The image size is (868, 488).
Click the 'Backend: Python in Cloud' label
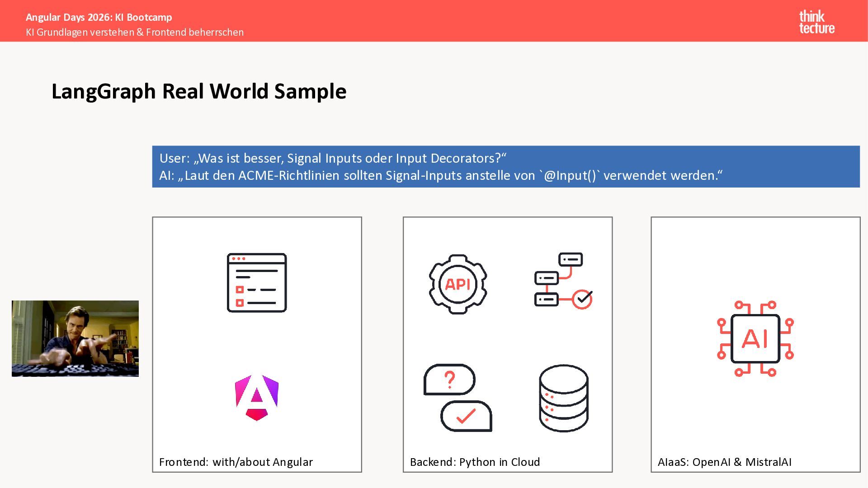[x=475, y=462]
